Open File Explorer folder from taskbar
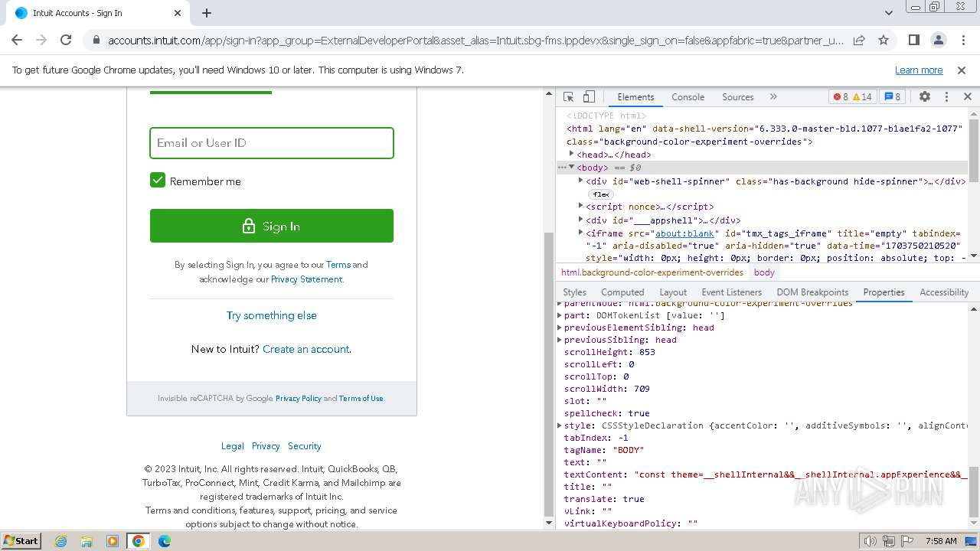Image resolution: width=980 pixels, height=551 pixels. [87, 541]
